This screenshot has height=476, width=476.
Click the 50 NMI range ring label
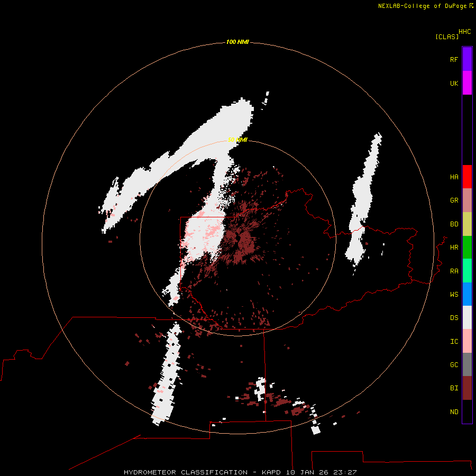coord(237,140)
